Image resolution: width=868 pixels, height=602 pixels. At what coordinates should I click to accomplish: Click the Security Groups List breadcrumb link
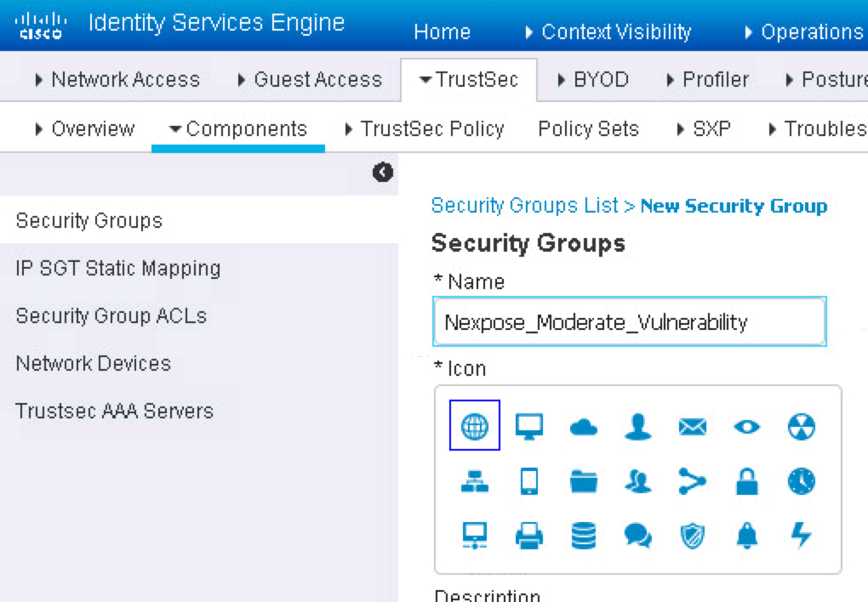(524, 206)
